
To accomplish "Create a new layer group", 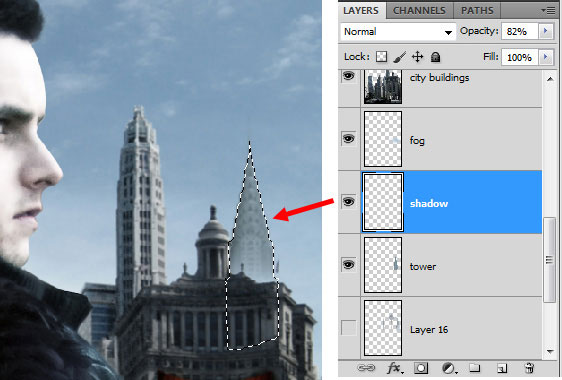I will tap(475, 368).
